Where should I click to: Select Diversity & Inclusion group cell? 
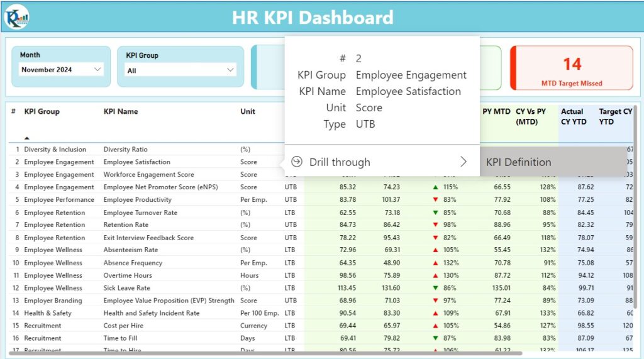click(x=55, y=150)
